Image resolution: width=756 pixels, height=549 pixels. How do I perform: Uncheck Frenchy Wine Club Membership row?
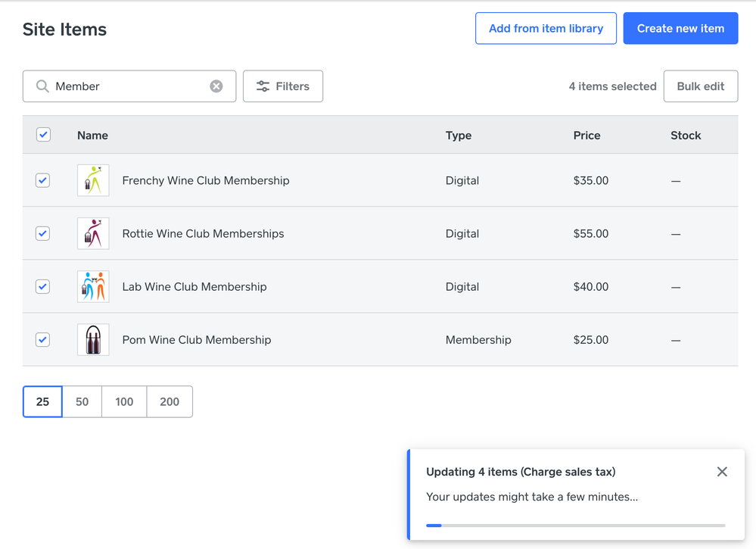(43, 181)
